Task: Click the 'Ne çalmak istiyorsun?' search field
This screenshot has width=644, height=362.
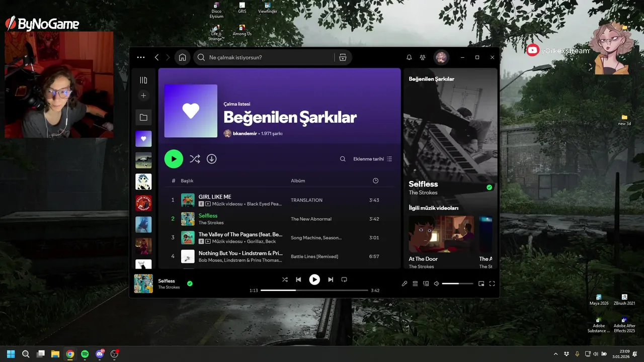Action: coord(264,57)
